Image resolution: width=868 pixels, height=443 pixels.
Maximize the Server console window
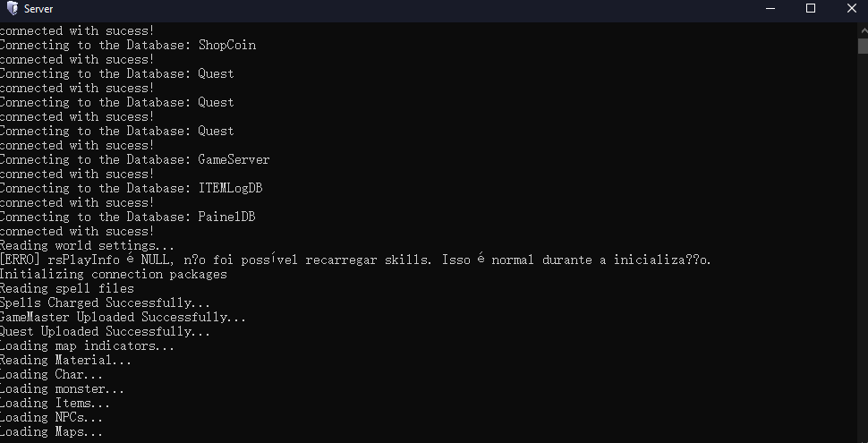(811, 9)
